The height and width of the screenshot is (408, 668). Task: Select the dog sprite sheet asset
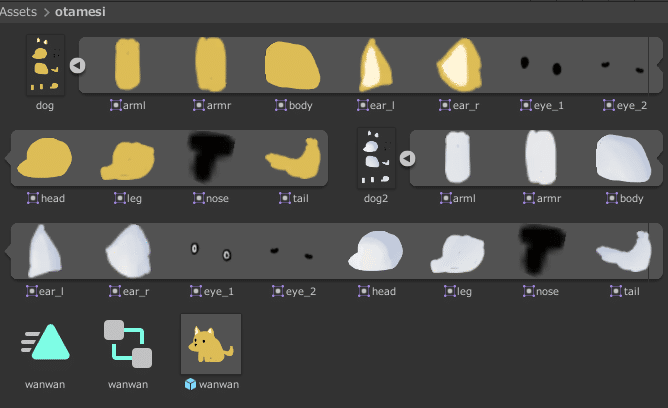tap(45, 65)
